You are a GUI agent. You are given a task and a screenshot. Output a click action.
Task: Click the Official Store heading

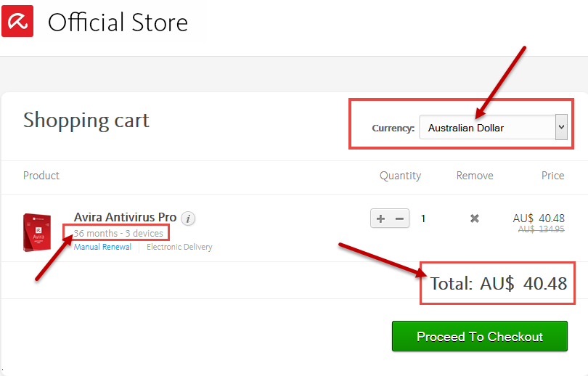(x=118, y=23)
